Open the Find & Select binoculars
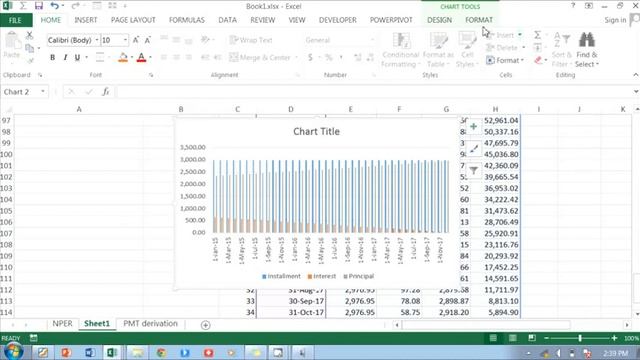 (x=587, y=50)
